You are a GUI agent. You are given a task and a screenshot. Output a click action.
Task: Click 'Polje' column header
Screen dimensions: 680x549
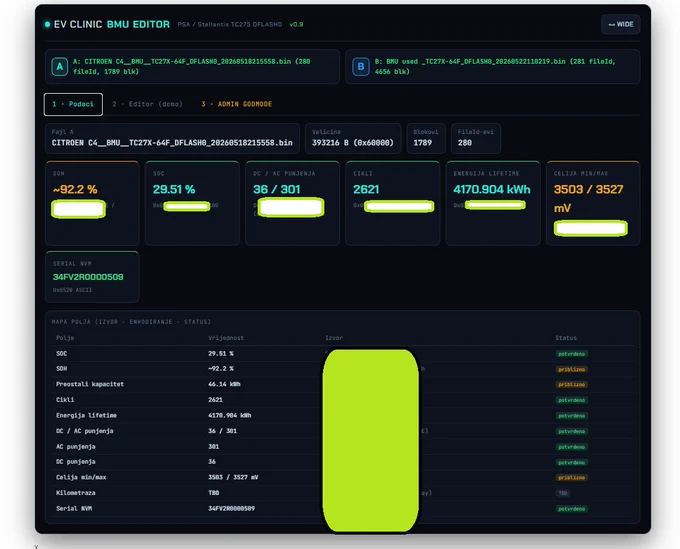pyautogui.click(x=65, y=338)
